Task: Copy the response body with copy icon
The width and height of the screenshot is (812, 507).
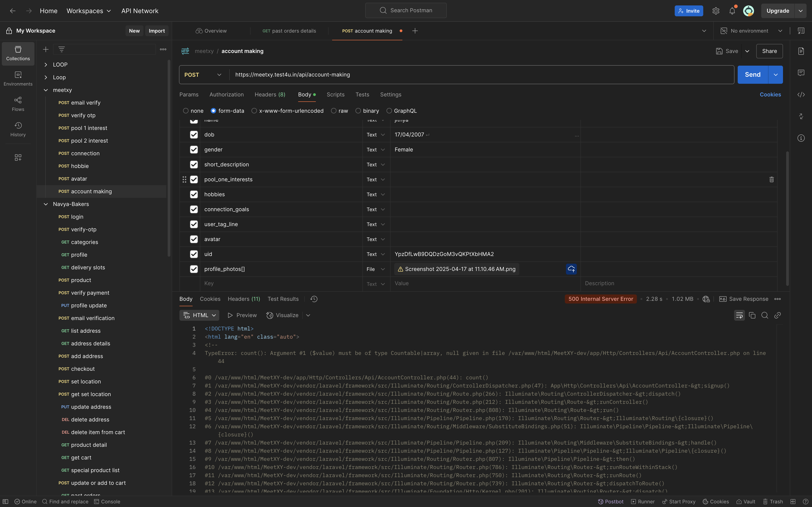Action: 752,315
